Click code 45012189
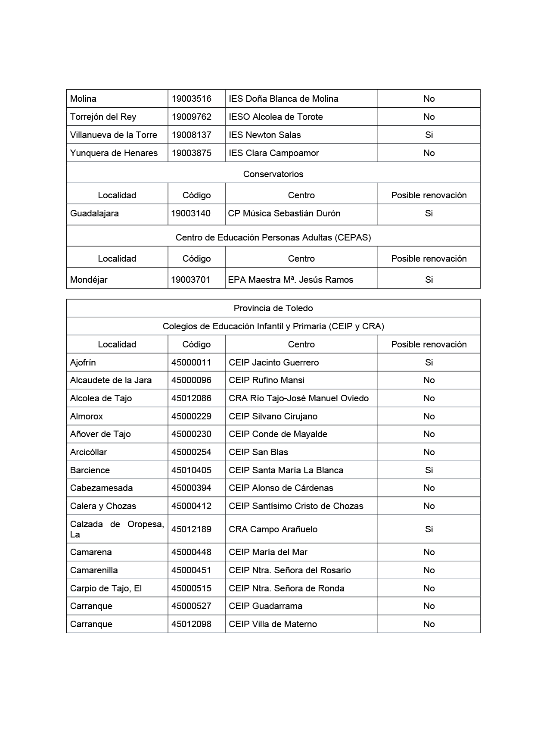The width and height of the screenshot is (534, 756). click(x=192, y=529)
